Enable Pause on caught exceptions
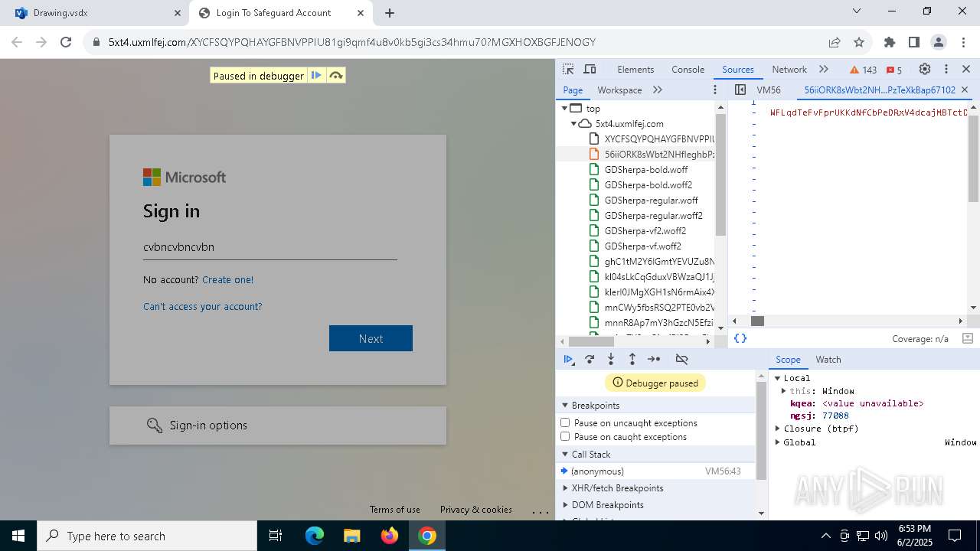This screenshot has height=551, width=980. [x=565, y=436]
